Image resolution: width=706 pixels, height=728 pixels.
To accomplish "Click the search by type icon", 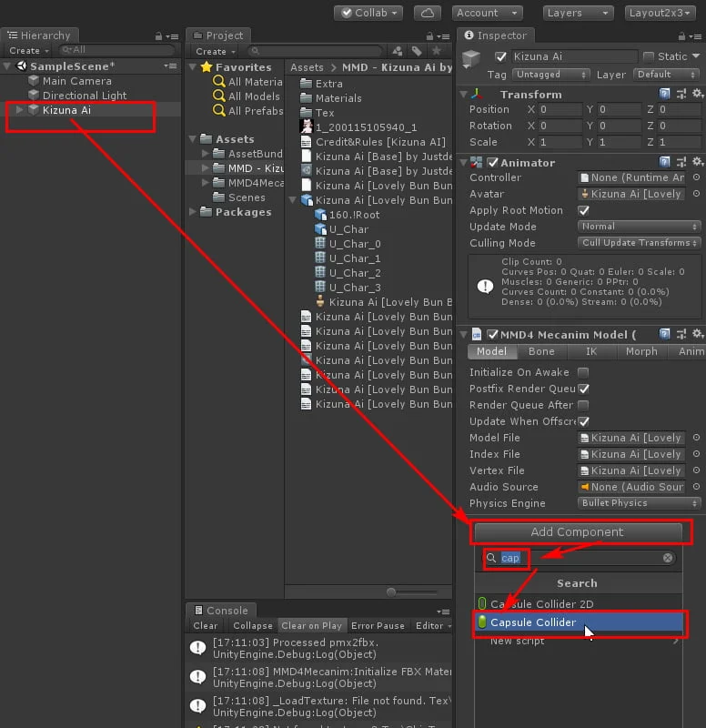I will click(398, 51).
